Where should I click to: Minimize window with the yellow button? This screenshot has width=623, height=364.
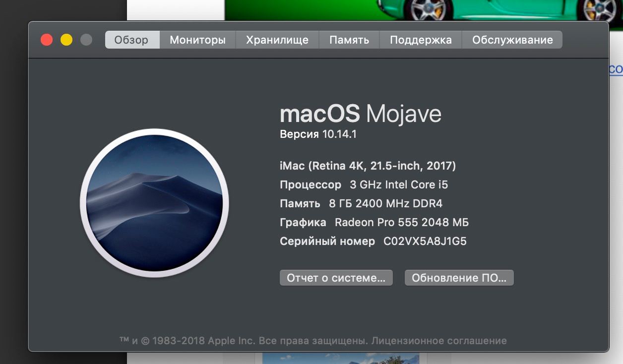click(x=66, y=40)
